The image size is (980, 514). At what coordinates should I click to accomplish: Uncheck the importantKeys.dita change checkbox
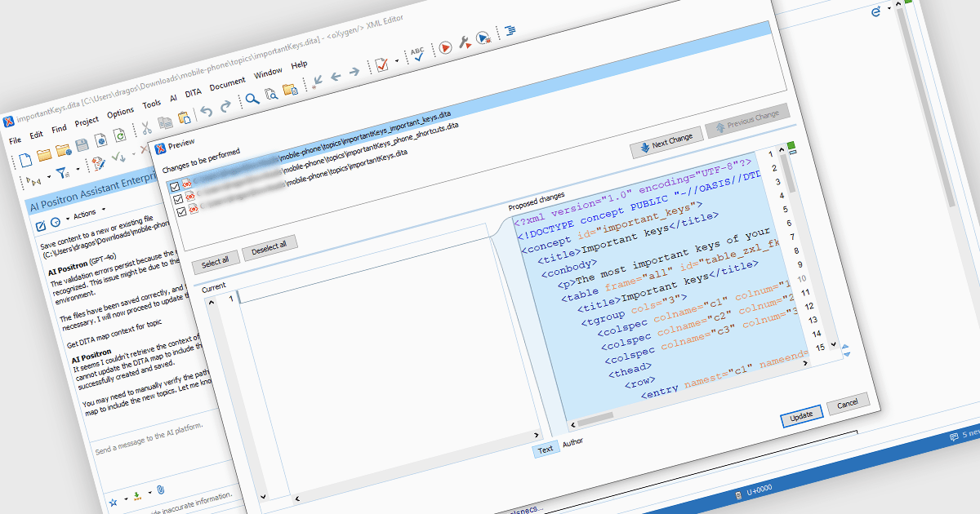pos(180,210)
